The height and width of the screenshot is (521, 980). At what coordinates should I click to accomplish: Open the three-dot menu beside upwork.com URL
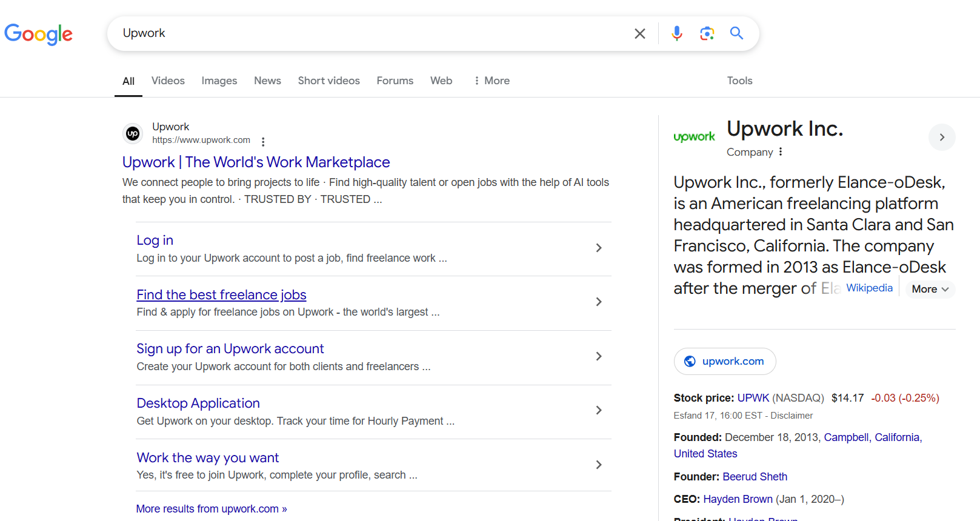(x=263, y=142)
